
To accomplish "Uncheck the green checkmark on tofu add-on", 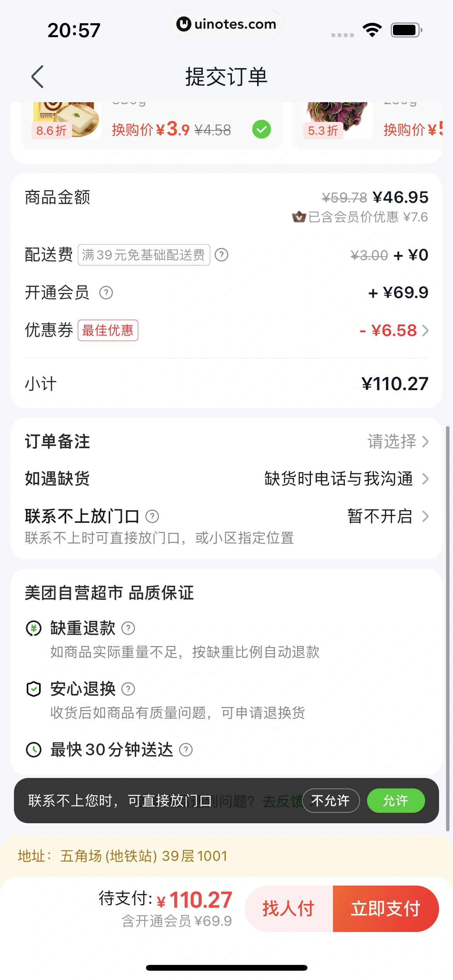I will click(262, 129).
